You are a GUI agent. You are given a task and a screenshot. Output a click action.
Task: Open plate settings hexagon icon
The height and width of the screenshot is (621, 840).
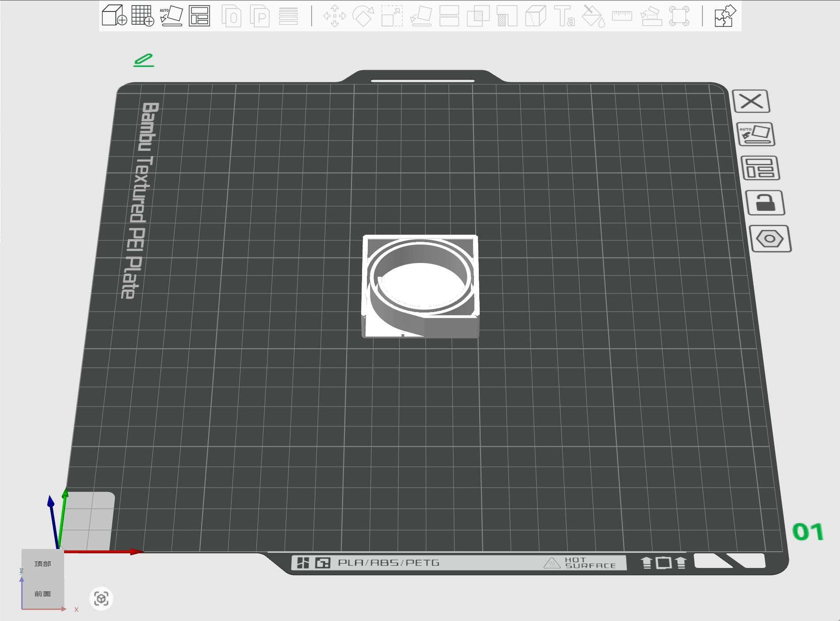coord(770,239)
